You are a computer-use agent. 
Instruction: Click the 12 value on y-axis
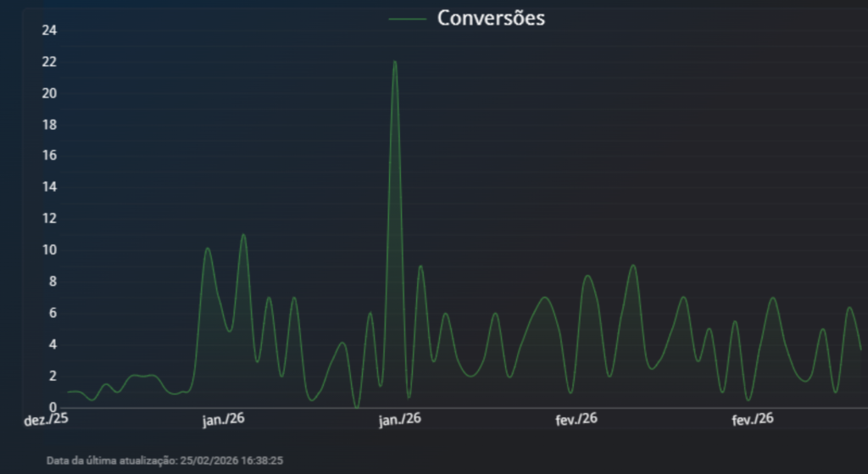coord(49,219)
